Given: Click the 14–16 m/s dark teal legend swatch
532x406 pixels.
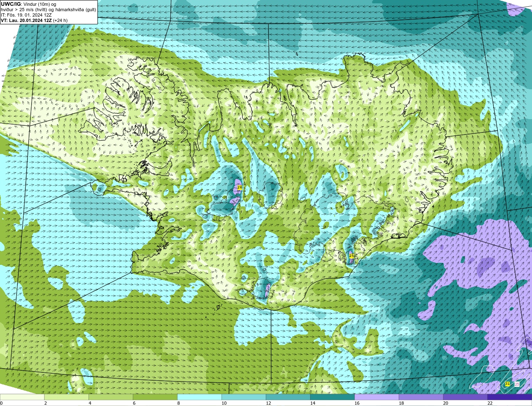Looking at the screenshot, I should coord(332,397).
